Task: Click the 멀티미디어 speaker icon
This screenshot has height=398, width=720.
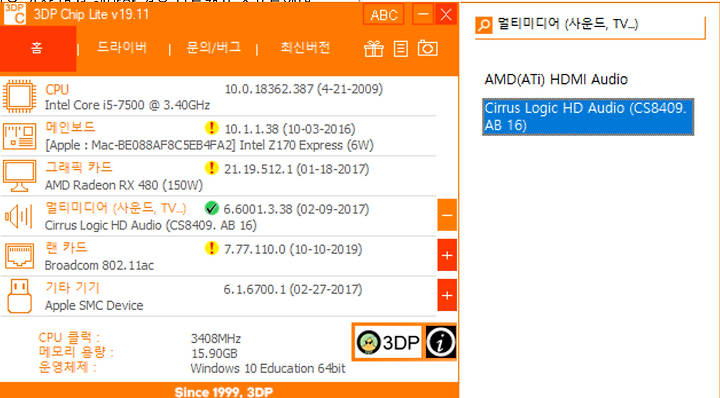Action: pos(19,216)
